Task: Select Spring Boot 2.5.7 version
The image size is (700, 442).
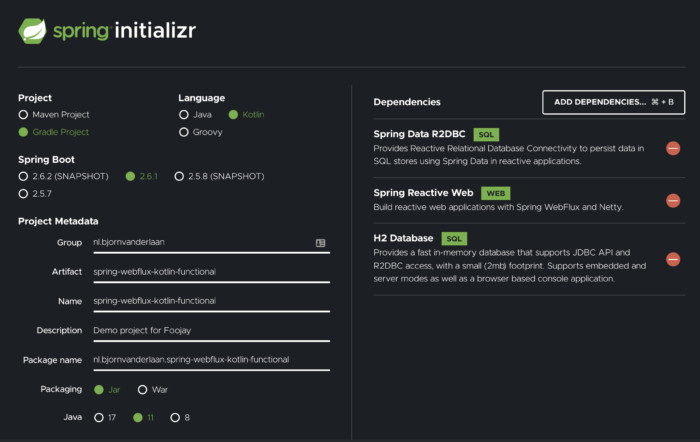Action: click(x=23, y=193)
